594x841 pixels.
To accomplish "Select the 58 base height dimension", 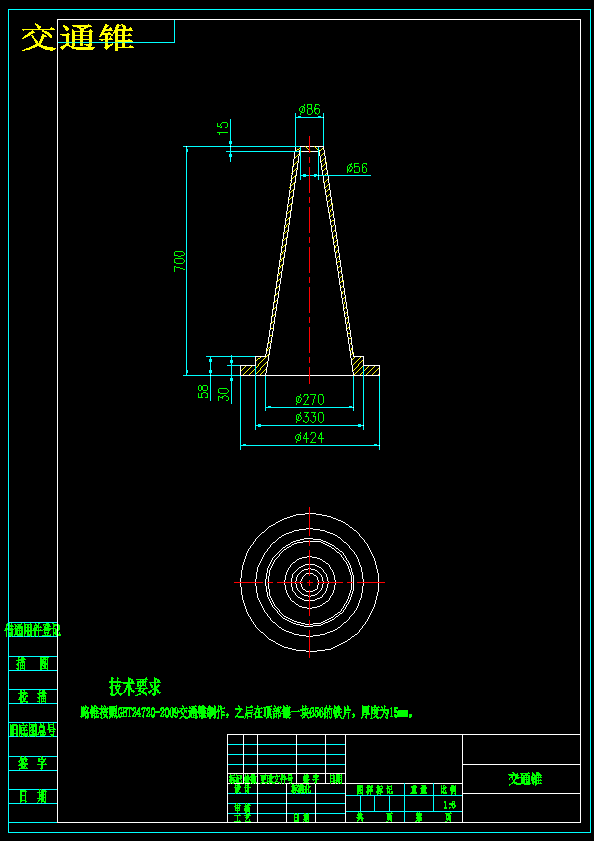I will (203, 392).
